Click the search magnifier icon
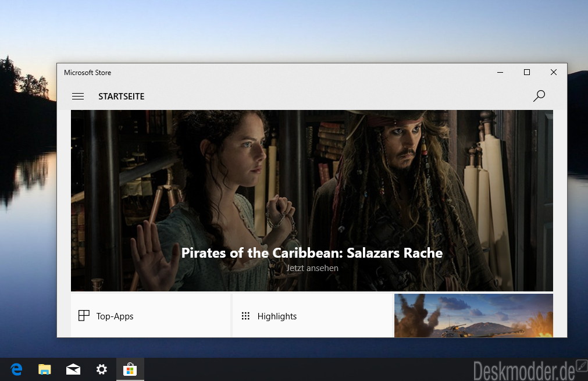The height and width of the screenshot is (381, 588). pyautogui.click(x=539, y=96)
